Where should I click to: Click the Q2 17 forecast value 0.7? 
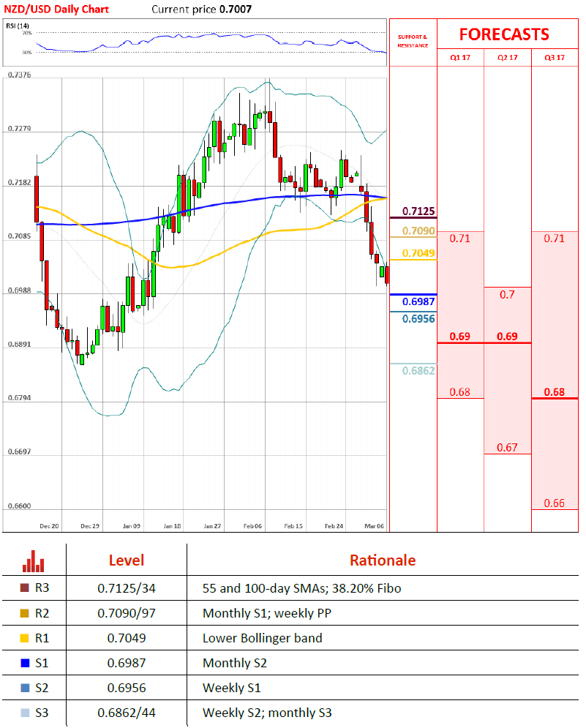[x=507, y=294]
